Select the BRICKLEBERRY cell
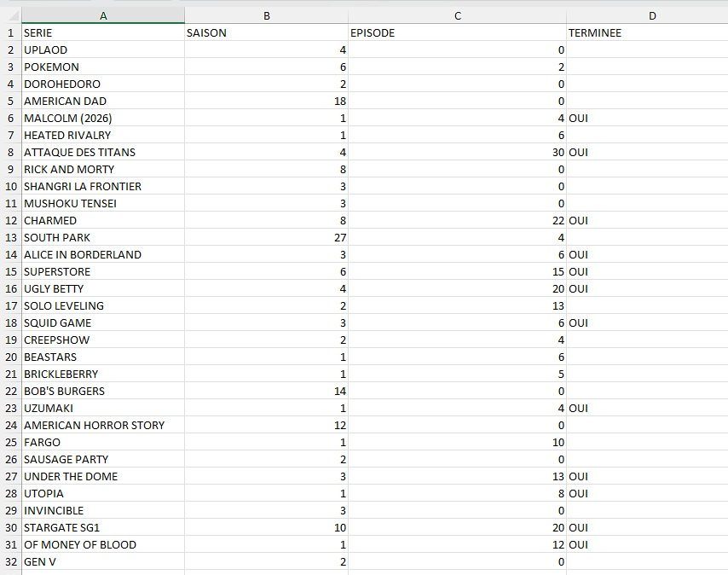 pos(103,374)
